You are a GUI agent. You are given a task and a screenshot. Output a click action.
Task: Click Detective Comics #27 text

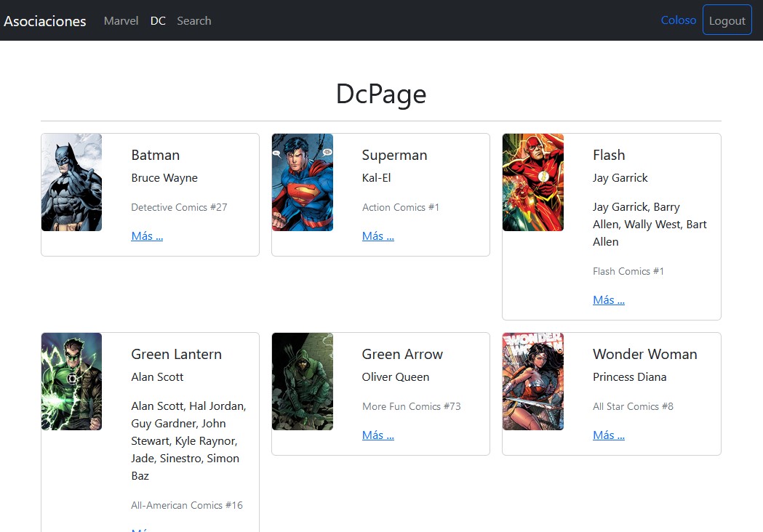coord(179,207)
